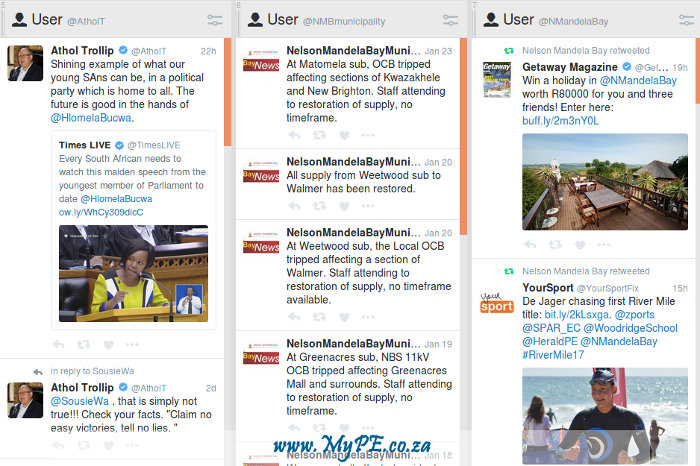Click the Jan 23 tweet timestamp
Viewport: 700px width, 466px height.
point(438,51)
